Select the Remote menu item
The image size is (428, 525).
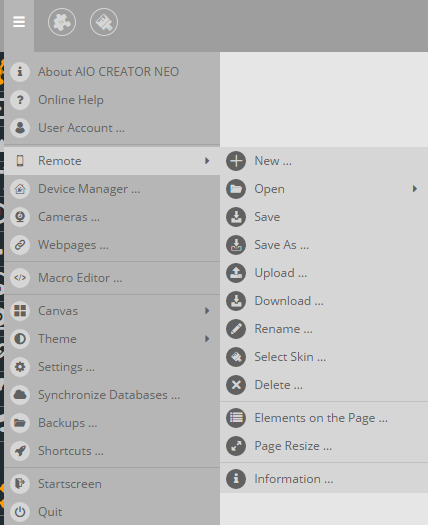(x=112, y=161)
